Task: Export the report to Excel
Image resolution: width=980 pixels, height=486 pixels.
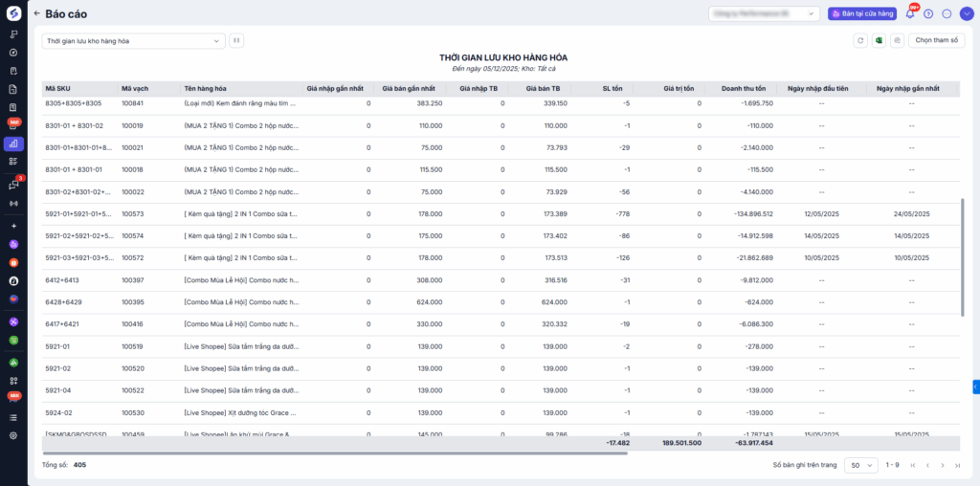Action: click(879, 40)
